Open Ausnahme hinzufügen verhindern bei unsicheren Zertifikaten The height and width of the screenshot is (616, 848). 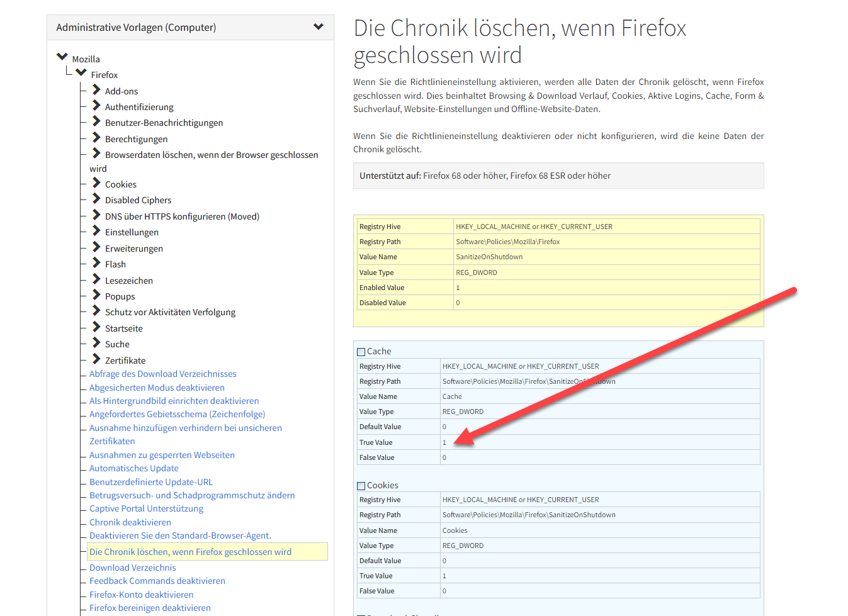186,434
